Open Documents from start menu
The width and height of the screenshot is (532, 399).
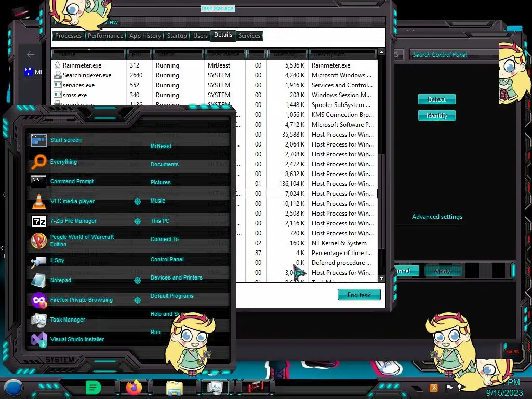[x=164, y=164]
